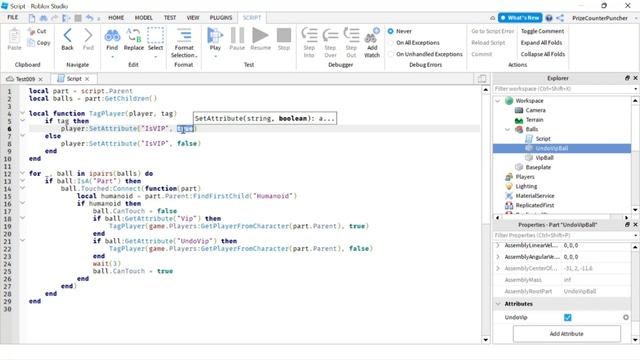This screenshot has width=640, height=360.
Task: Select VipBall in Explorer
Action: pos(544,158)
